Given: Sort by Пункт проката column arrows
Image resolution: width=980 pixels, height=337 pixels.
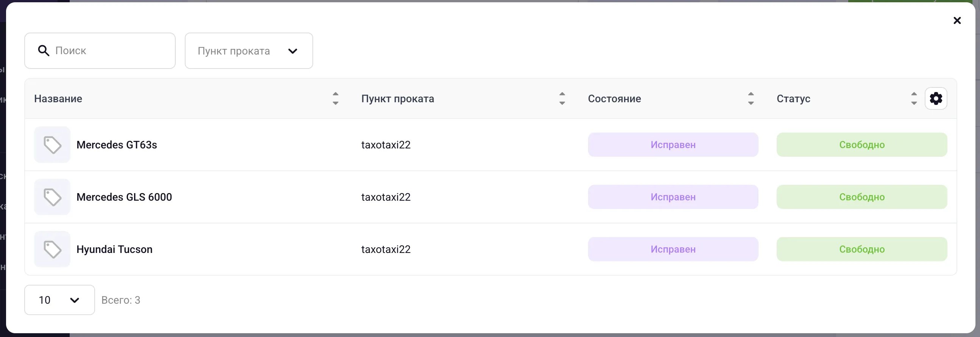Looking at the screenshot, I should coord(562,98).
